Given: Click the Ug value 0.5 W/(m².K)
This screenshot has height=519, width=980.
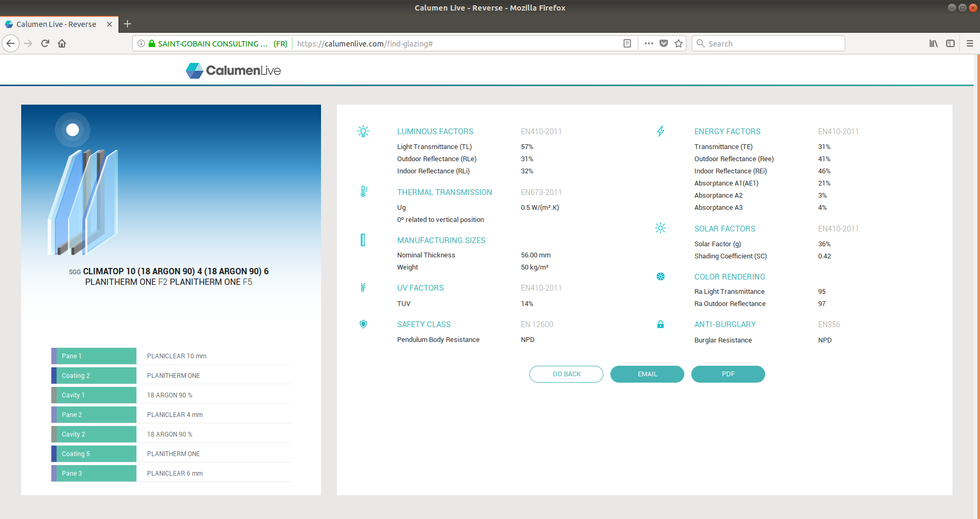Looking at the screenshot, I should pos(540,208).
